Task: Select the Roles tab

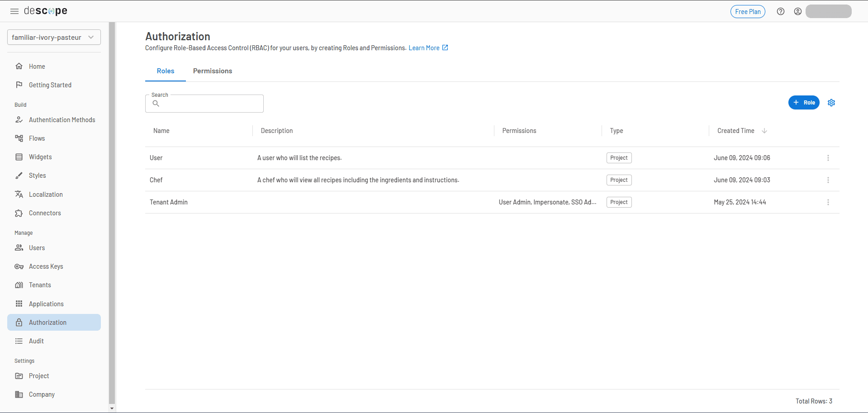Action: tap(165, 71)
